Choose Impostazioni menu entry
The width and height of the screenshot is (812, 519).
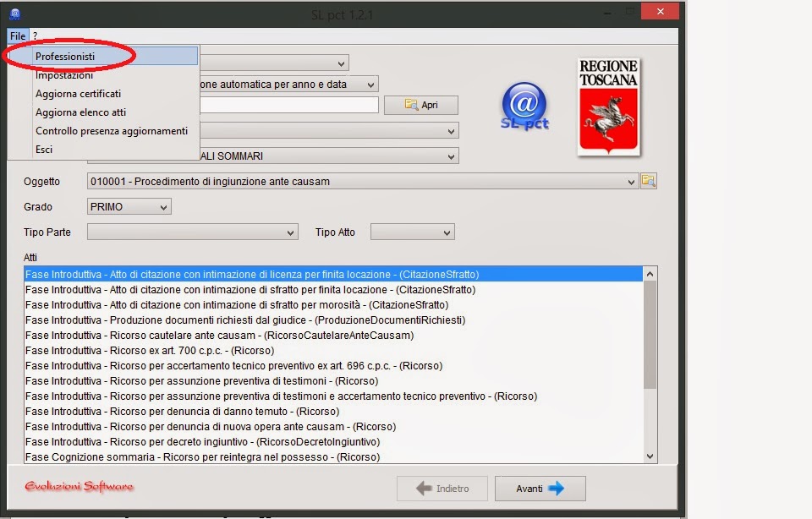pos(103,75)
